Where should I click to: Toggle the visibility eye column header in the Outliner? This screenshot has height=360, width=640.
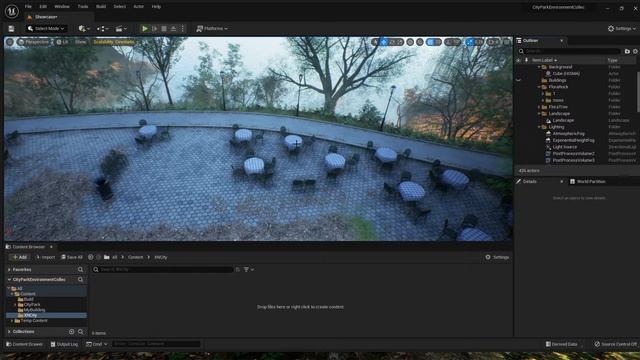[x=519, y=60]
